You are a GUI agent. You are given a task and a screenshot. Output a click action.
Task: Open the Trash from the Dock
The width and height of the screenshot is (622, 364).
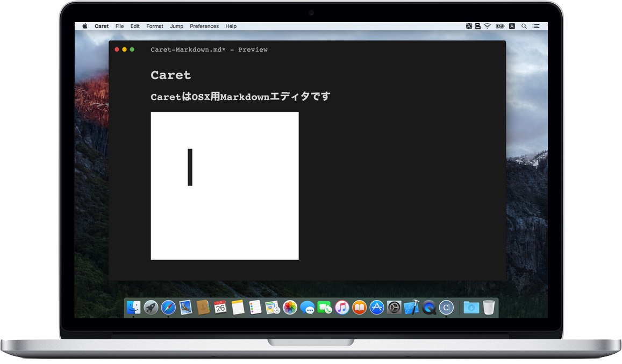pyautogui.click(x=489, y=307)
